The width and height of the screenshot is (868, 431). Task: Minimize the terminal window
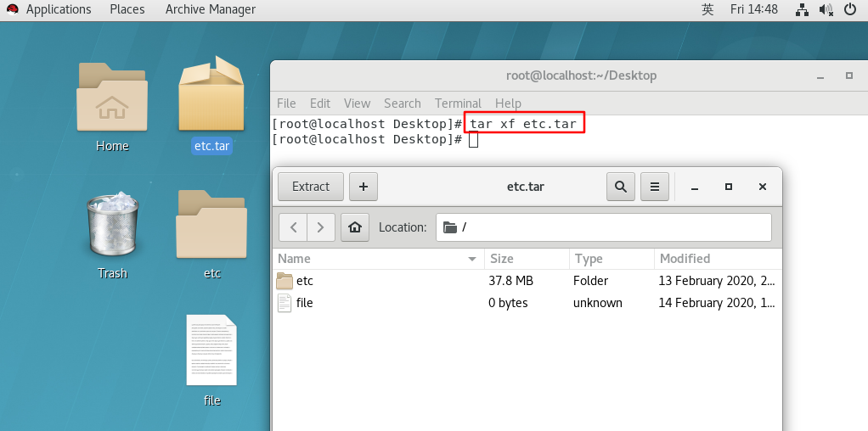click(x=821, y=76)
